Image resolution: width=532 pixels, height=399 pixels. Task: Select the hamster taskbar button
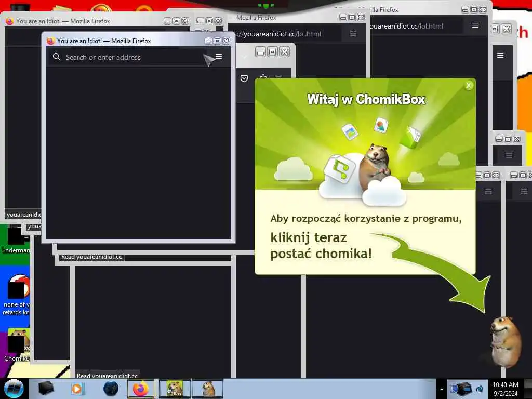click(x=207, y=389)
